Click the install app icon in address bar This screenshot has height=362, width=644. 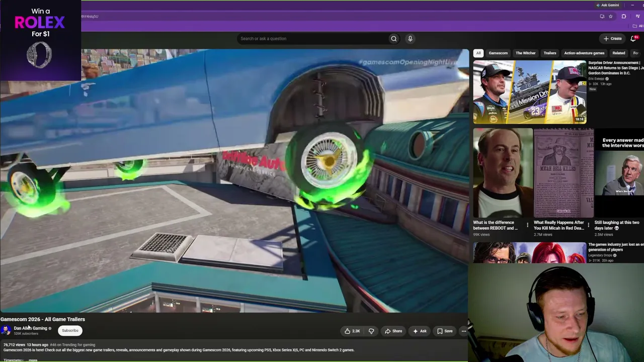tap(602, 16)
